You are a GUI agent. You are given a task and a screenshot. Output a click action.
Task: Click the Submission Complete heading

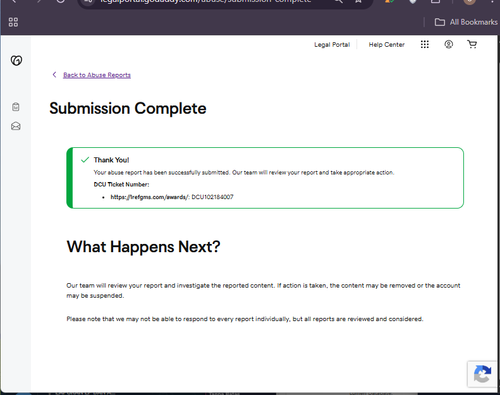[128, 108]
